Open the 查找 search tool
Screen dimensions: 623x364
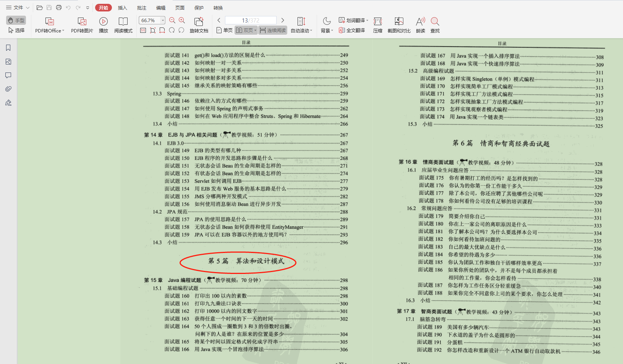point(435,26)
